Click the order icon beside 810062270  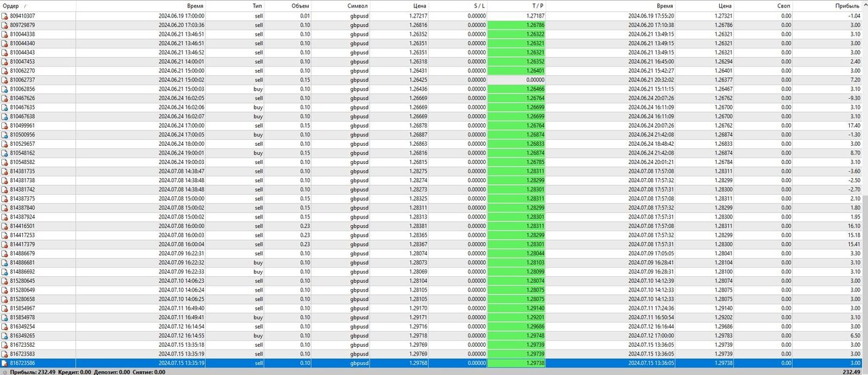(x=4, y=71)
